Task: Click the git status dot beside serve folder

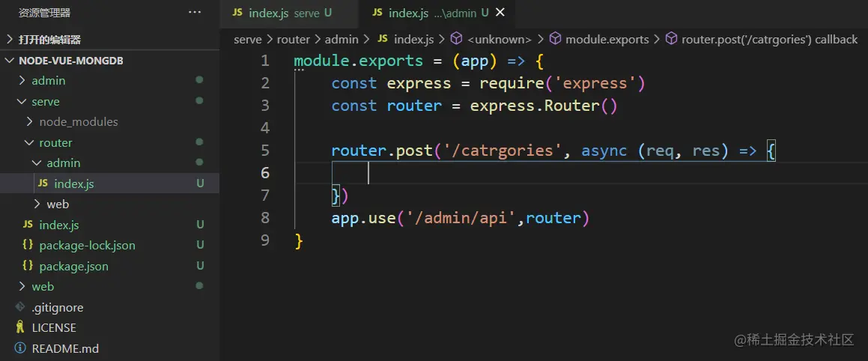Action: coord(199,101)
